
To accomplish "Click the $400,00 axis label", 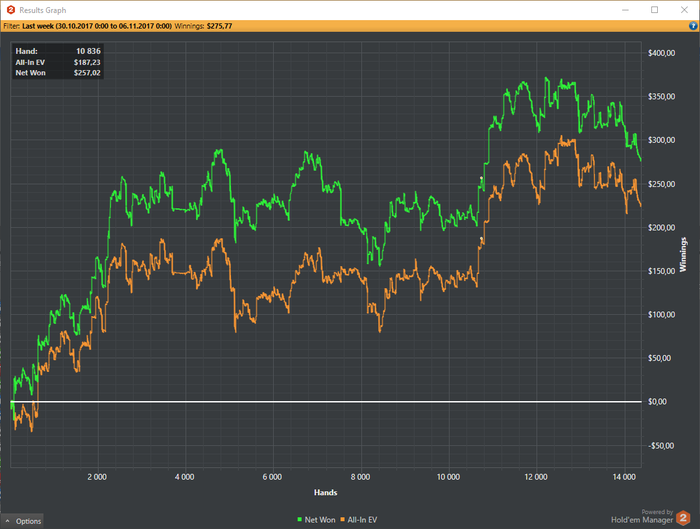I will 662,53.
